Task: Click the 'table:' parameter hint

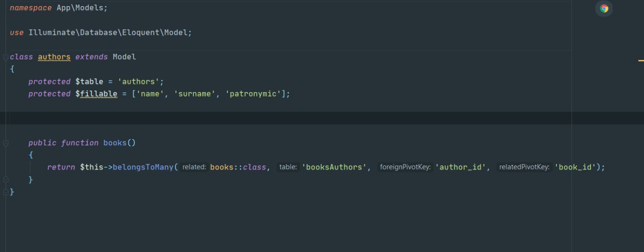Action: click(x=288, y=167)
